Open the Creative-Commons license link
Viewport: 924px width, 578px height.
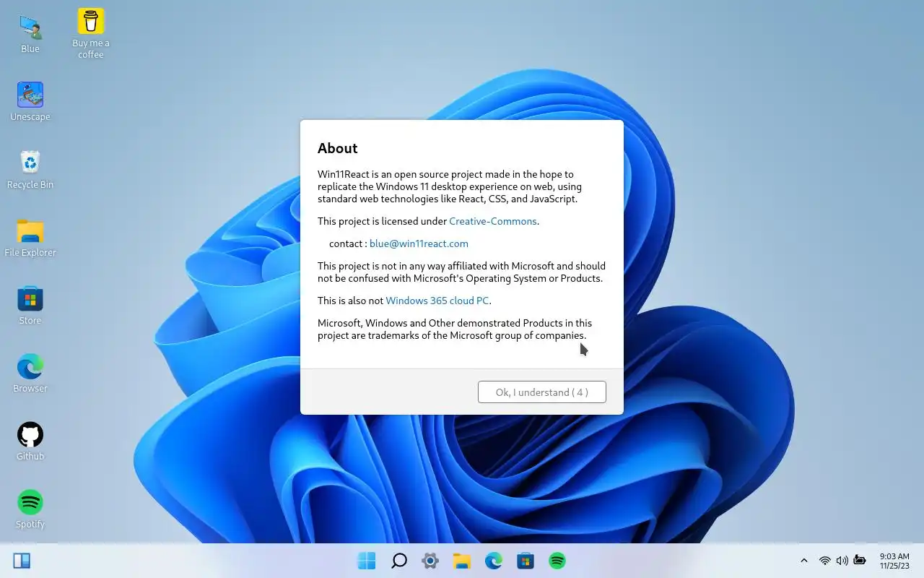click(493, 221)
